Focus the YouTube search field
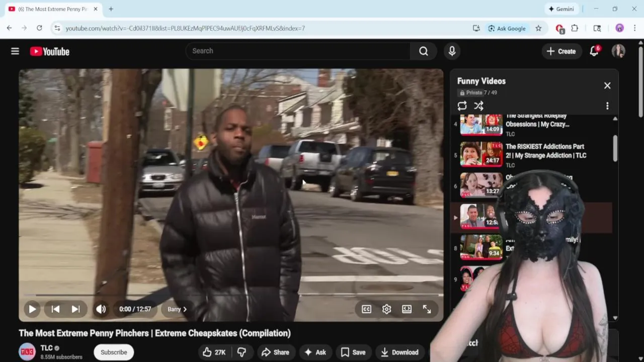 [x=298, y=51]
